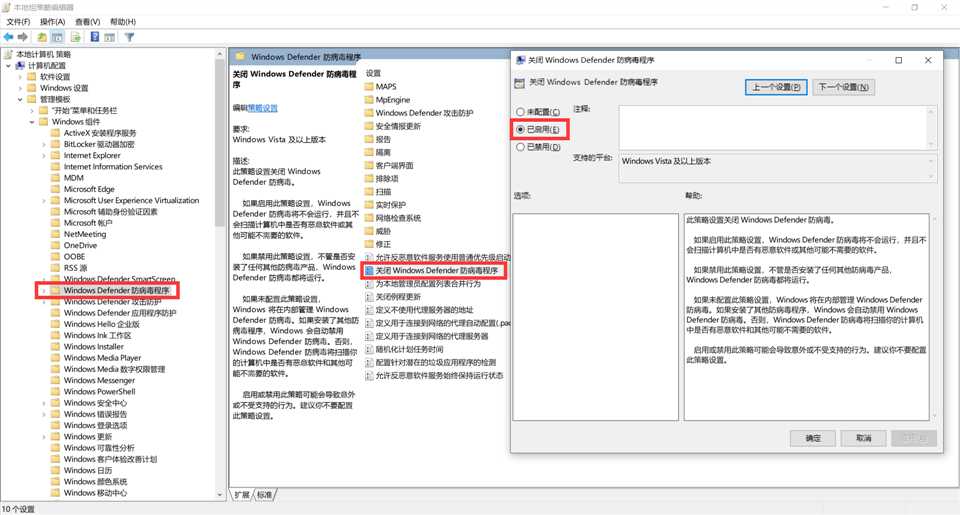This screenshot has width=960, height=515.
Task: Expand the 软件设置 tree node
Action: click(20, 77)
